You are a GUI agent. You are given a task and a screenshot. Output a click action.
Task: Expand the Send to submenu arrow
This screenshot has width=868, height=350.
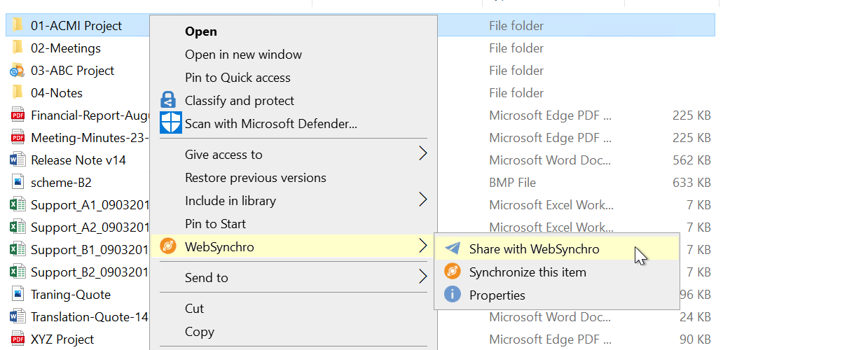point(422,277)
